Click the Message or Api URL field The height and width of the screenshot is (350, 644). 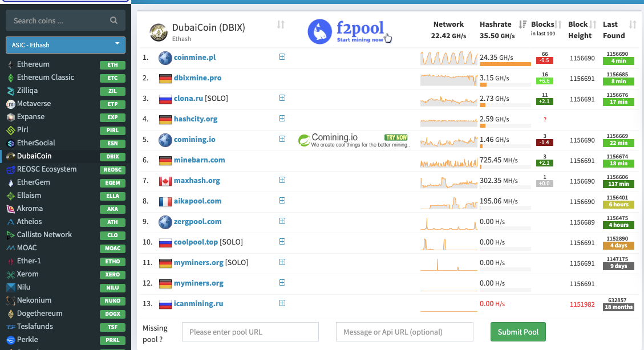(x=404, y=332)
